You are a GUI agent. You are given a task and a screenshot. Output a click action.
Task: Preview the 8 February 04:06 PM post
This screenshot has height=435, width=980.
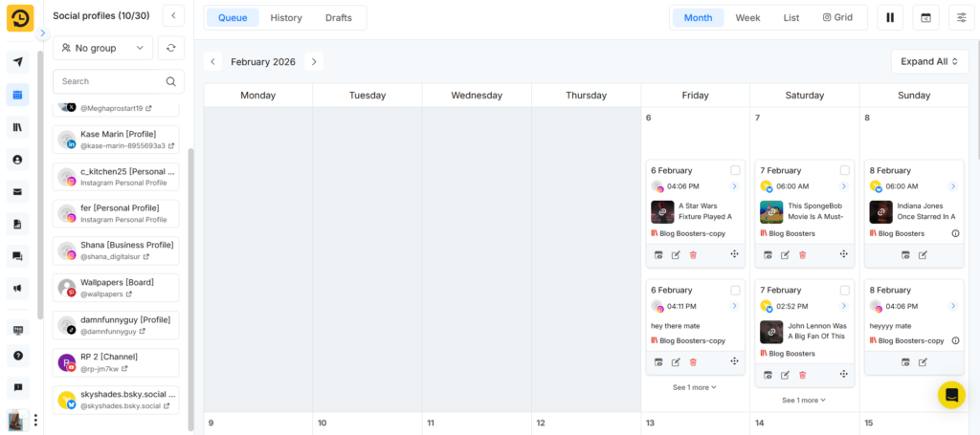[905, 362]
